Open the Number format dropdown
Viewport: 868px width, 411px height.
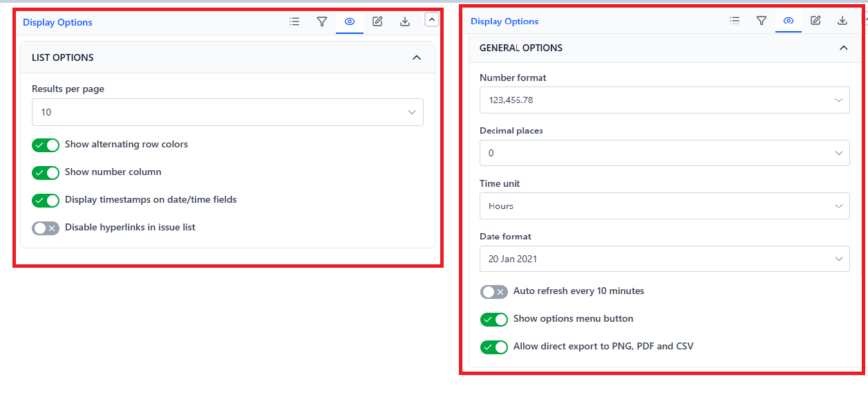click(665, 100)
